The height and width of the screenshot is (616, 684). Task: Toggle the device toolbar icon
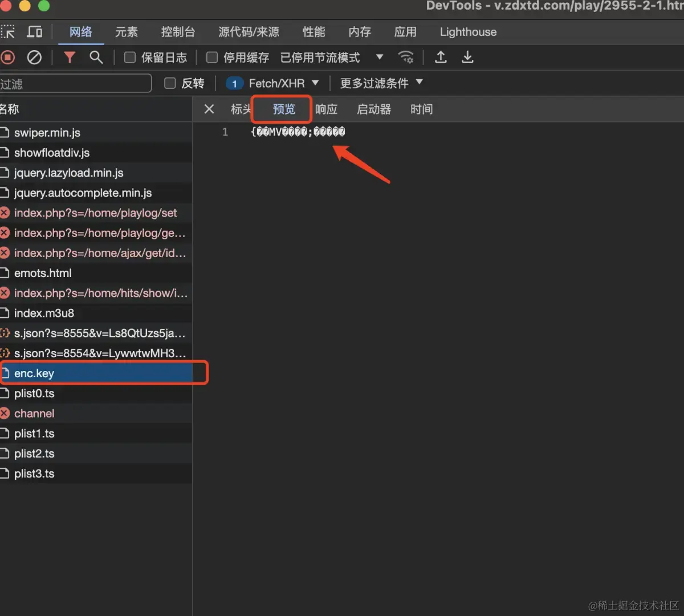tap(35, 32)
